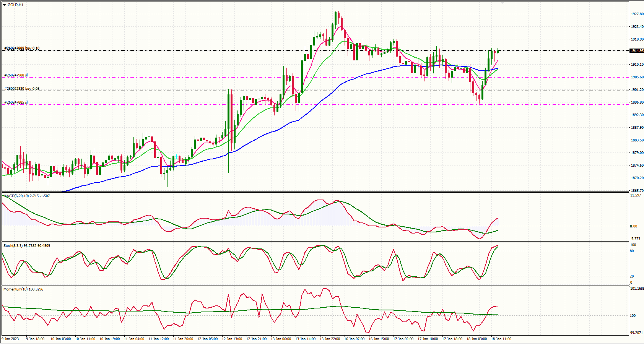Click the Stoch(8,3,3) indicator label
644x344 pixels.
tap(27, 246)
